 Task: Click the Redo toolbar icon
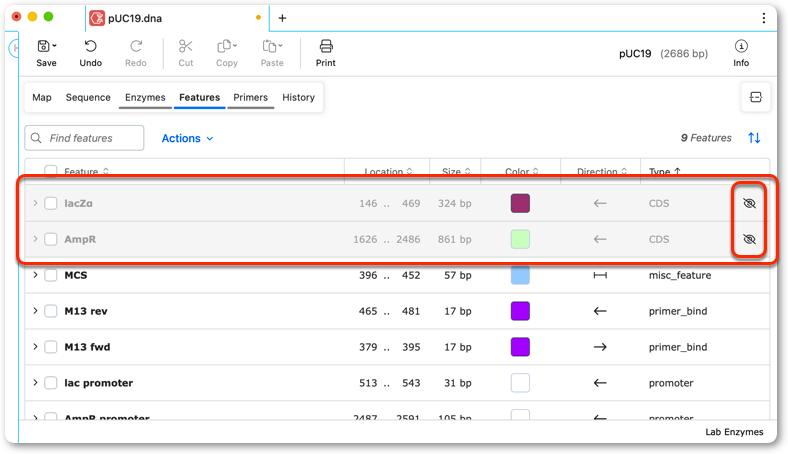click(x=136, y=46)
